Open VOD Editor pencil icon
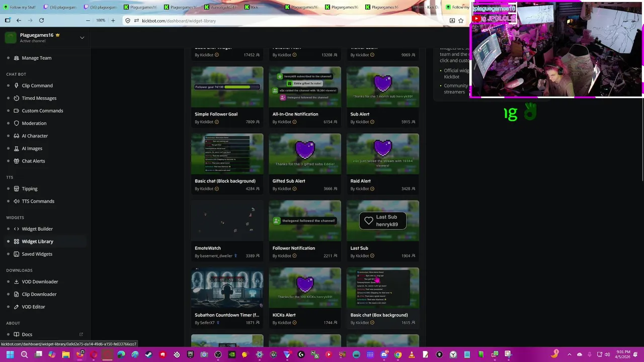Viewport: 644px width, 362px height. [x=16, y=307]
